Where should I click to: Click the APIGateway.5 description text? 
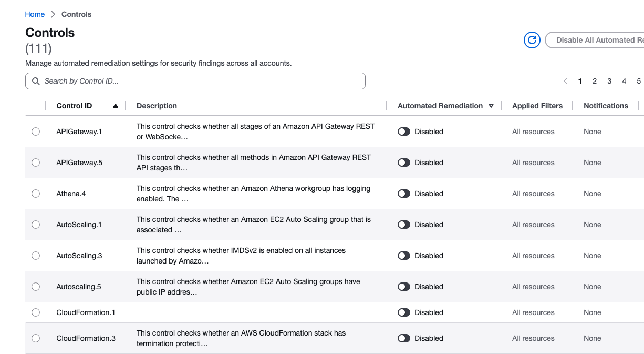(x=254, y=163)
